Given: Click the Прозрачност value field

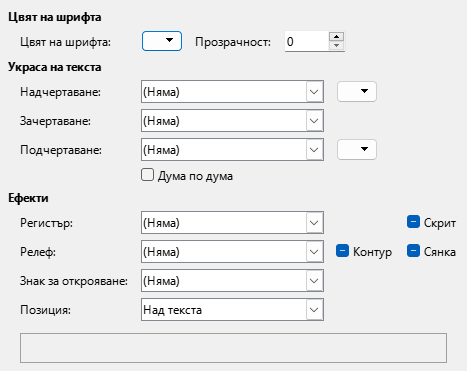Looking at the screenshot, I should (307, 41).
